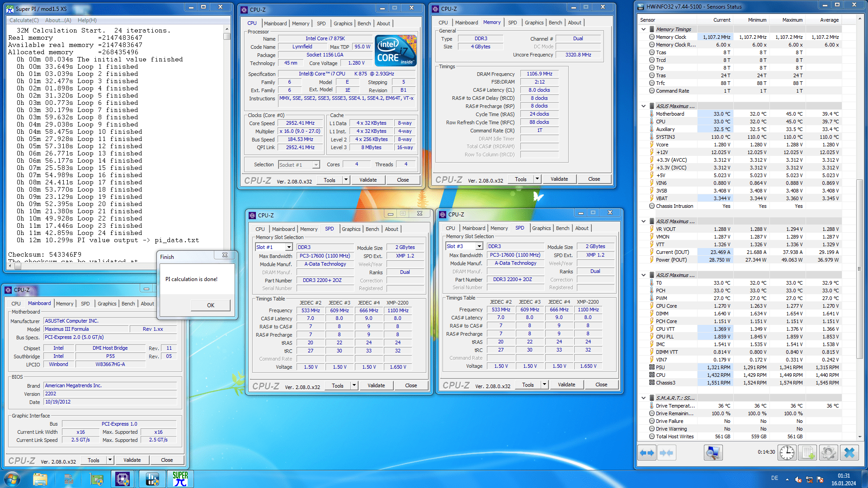Screen dimensions: 868x488
Task: Switch to Super PI taskbar icon
Action: click(180, 479)
